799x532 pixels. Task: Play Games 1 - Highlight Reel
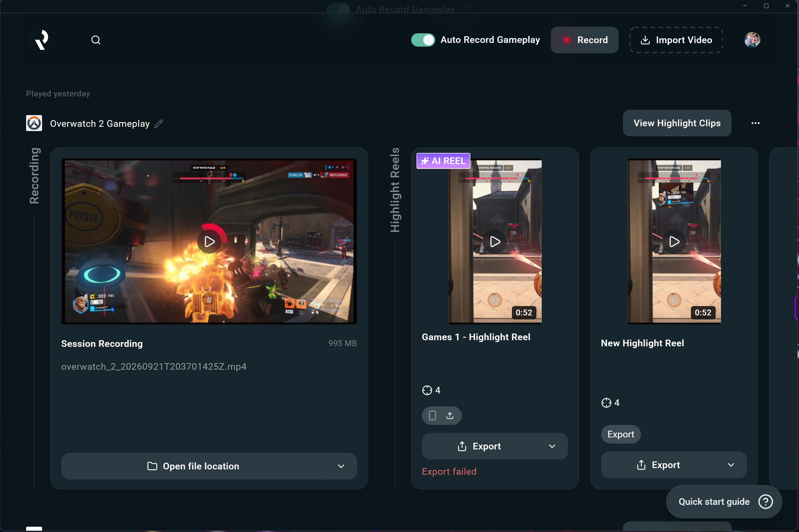(x=495, y=242)
